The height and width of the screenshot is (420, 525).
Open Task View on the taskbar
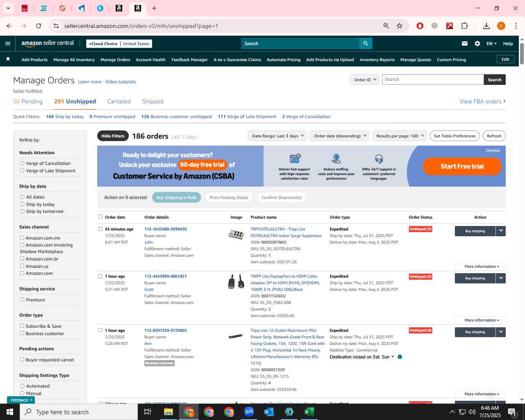click(148, 412)
